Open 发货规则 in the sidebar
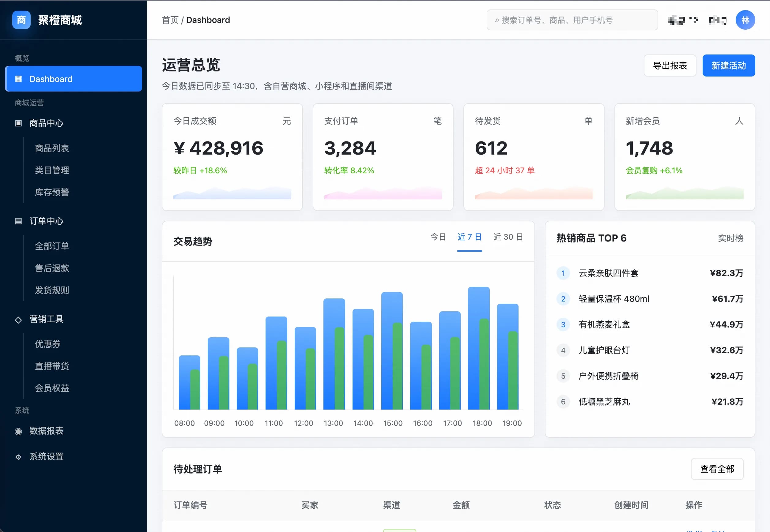 pyautogui.click(x=52, y=290)
